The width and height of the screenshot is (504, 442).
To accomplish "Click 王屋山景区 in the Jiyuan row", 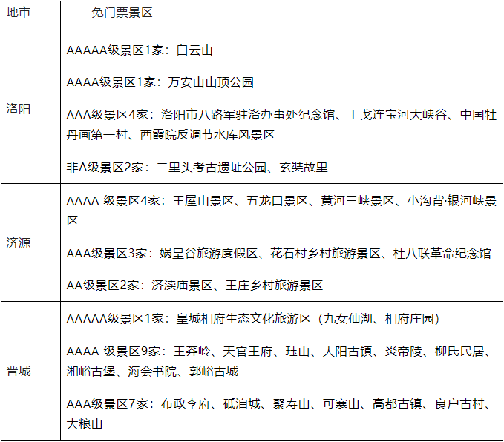I will click(x=203, y=201).
